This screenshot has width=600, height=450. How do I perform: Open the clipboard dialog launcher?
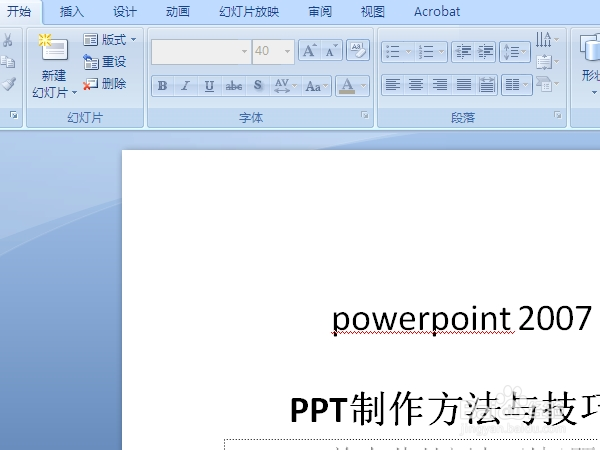click(x=14, y=115)
